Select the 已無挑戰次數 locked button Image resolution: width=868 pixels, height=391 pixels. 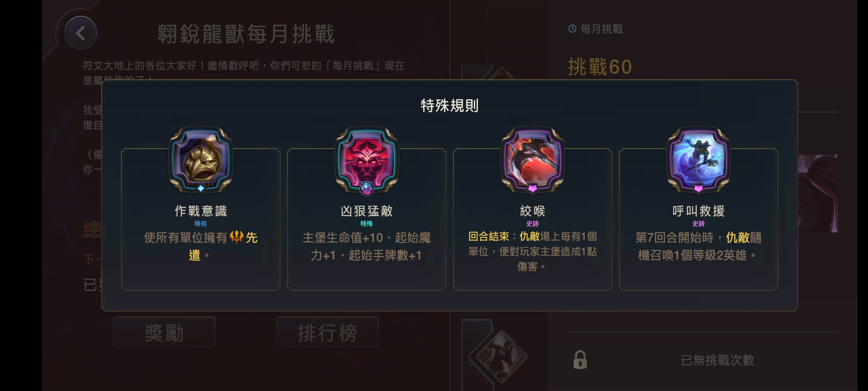coord(702,360)
